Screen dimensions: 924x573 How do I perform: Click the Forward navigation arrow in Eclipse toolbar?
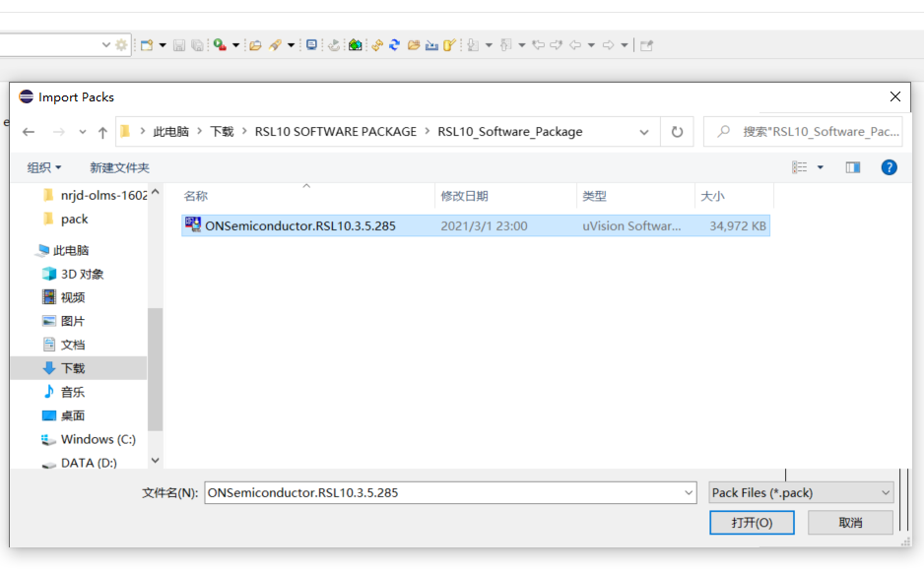pos(608,45)
